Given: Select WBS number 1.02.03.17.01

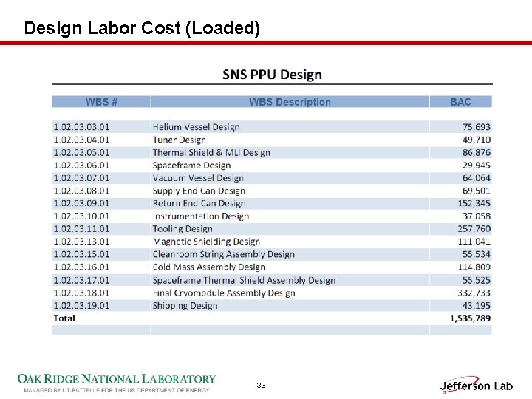Looking at the screenshot, I should (x=82, y=280).
